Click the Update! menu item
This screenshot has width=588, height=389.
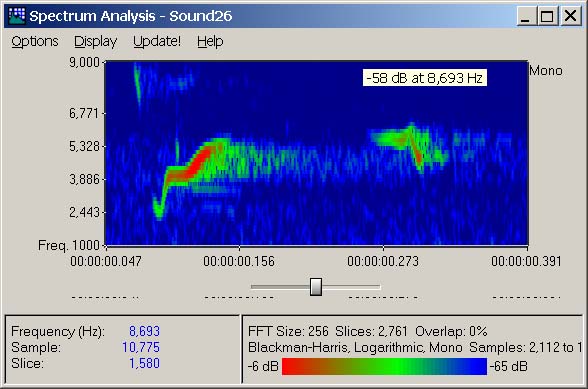[x=157, y=41]
